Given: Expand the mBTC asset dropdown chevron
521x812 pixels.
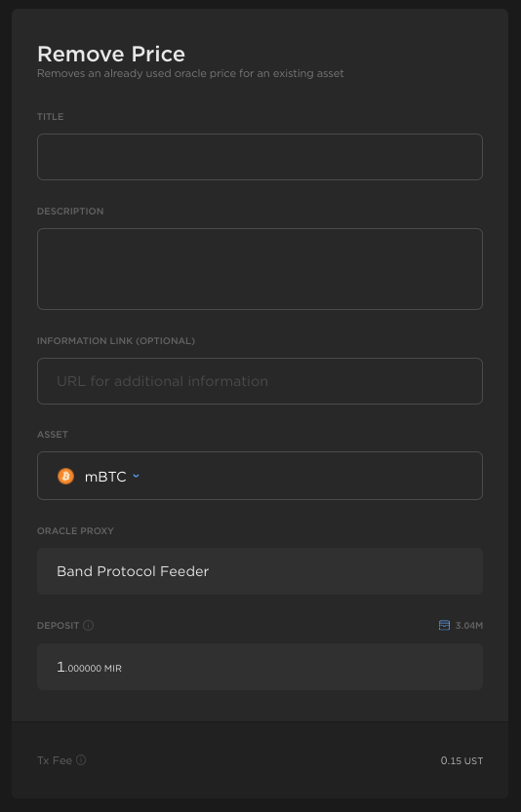Looking at the screenshot, I should pyautogui.click(x=136, y=476).
